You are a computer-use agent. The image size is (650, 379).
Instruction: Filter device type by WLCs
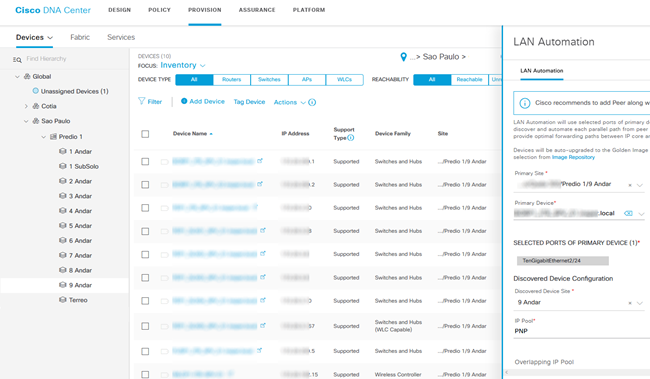344,80
